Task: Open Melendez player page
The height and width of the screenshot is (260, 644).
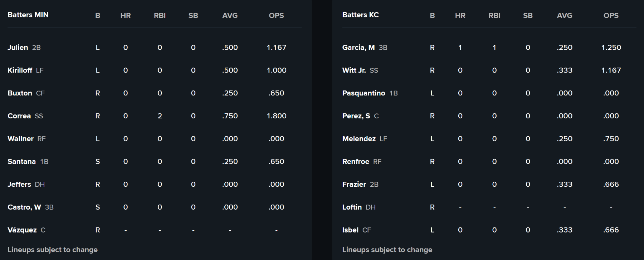Action: pos(359,139)
